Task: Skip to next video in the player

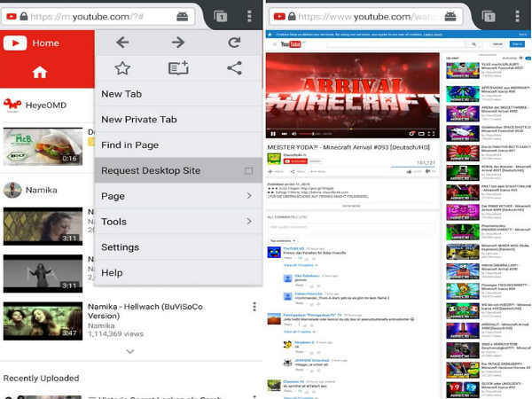Action: [x=285, y=134]
